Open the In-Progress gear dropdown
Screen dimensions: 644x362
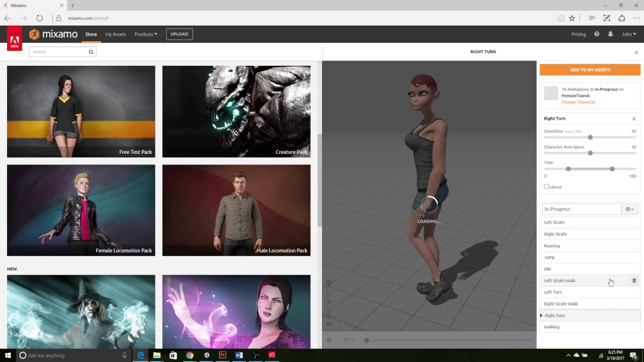[x=630, y=209]
